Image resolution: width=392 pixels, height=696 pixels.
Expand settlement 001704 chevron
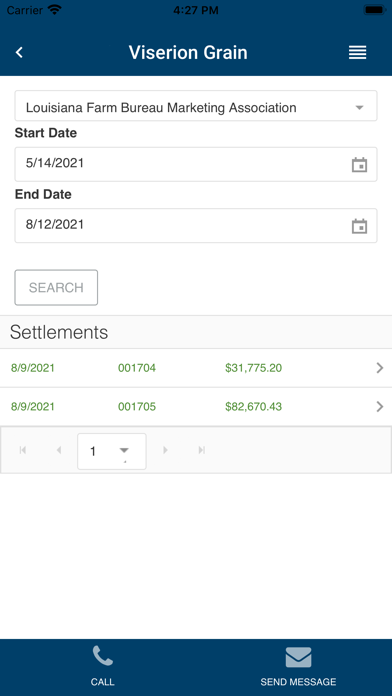pos(380,368)
